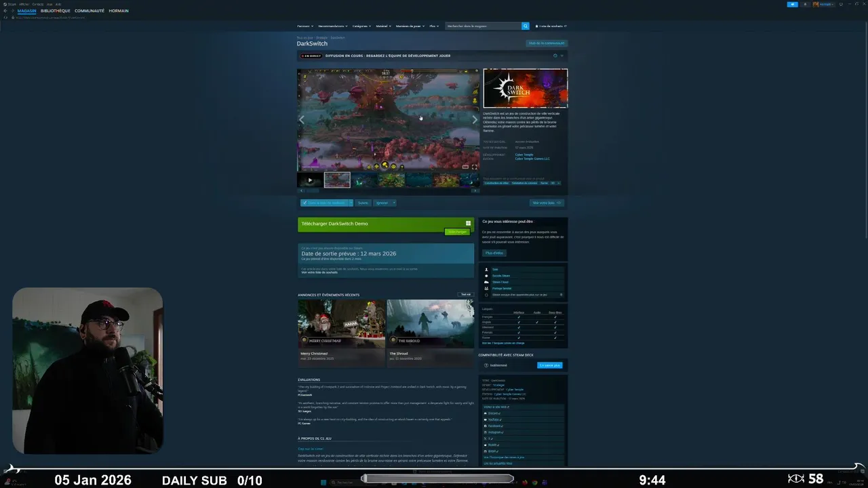Open Voir votre liste de souhaits link
The height and width of the screenshot is (488, 868).
click(x=319, y=272)
